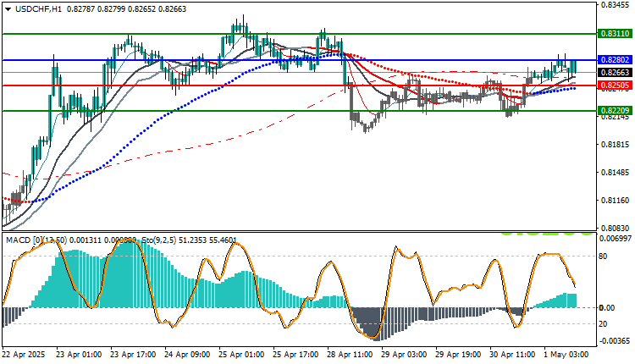Select the 0.83110 green price label
The height and width of the screenshot is (364, 635).
[615, 34]
